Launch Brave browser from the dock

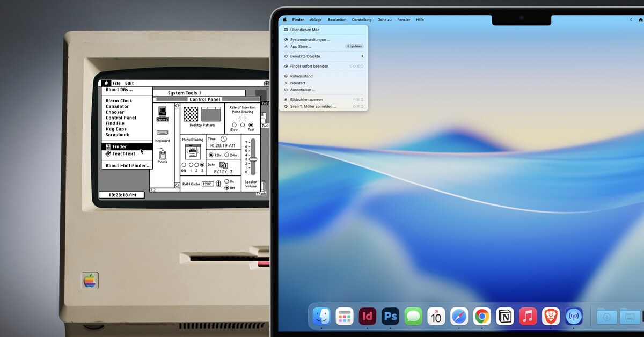coord(551,316)
